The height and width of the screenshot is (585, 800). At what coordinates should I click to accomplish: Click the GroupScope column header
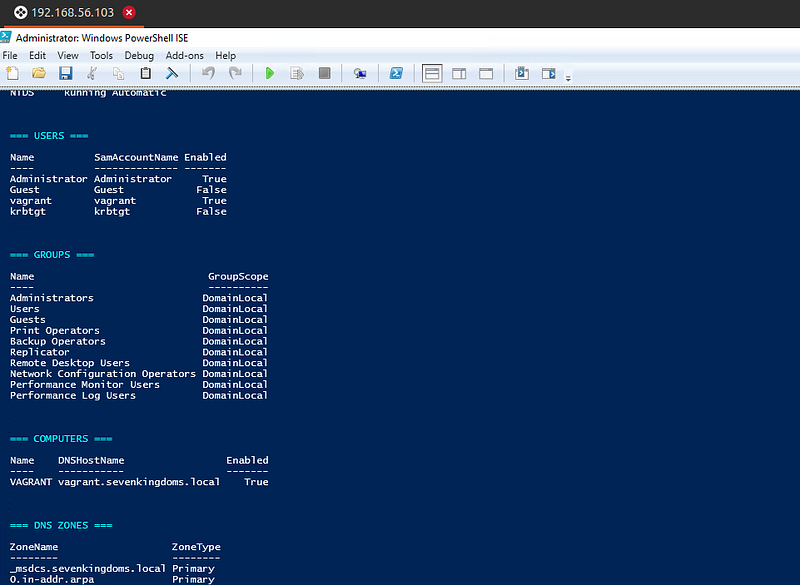[238, 276]
